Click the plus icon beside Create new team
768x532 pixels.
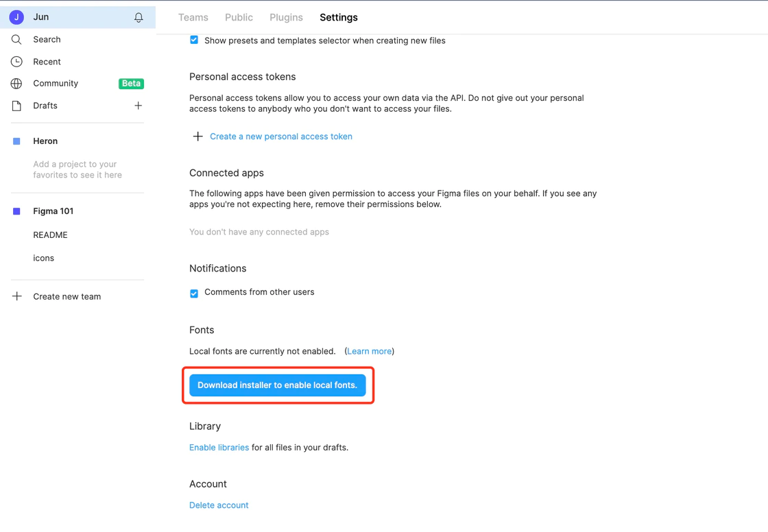[17, 296]
